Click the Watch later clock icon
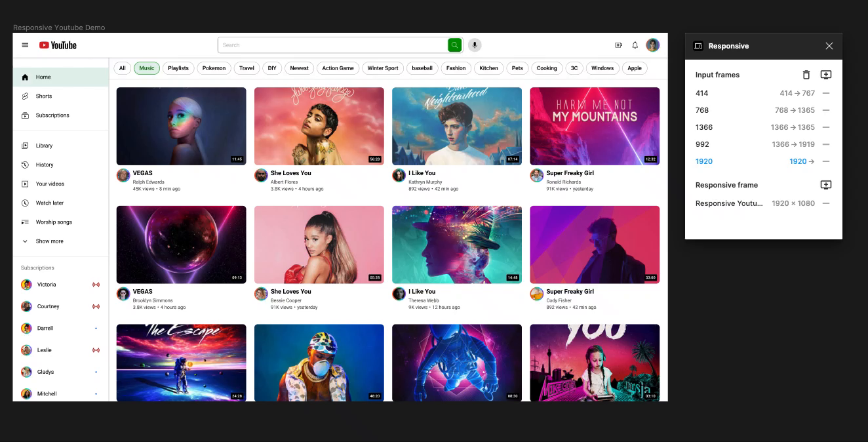868x442 pixels. click(25, 203)
